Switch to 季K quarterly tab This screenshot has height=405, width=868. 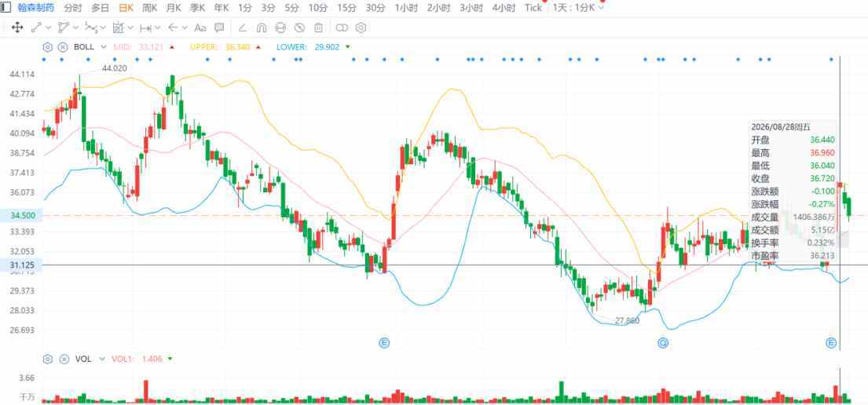click(x=198, y=8)
